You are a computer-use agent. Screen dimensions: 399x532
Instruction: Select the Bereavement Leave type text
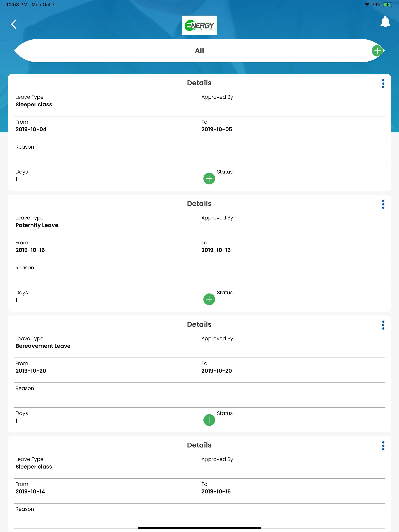pyautogui.click(x=43, y=346)
